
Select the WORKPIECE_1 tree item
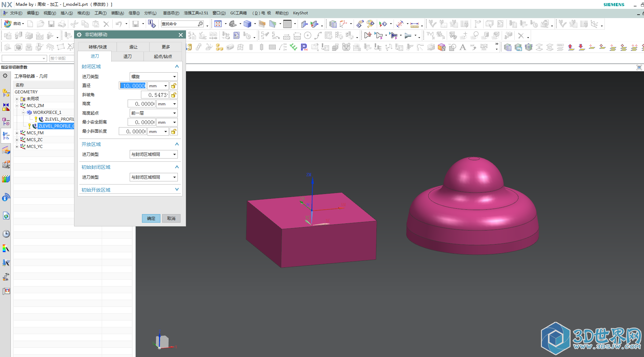(x=47, y=113)
